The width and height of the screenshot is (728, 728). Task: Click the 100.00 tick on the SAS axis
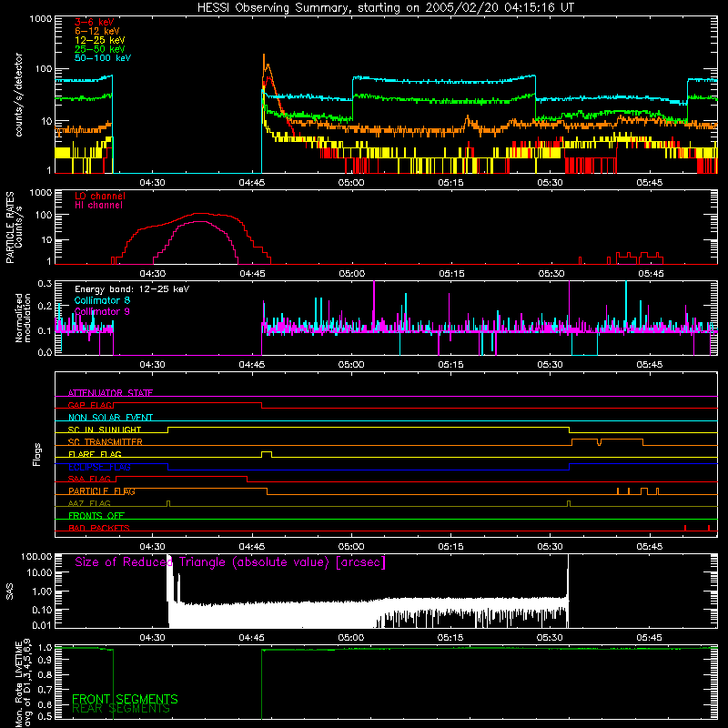pos(36,556)
